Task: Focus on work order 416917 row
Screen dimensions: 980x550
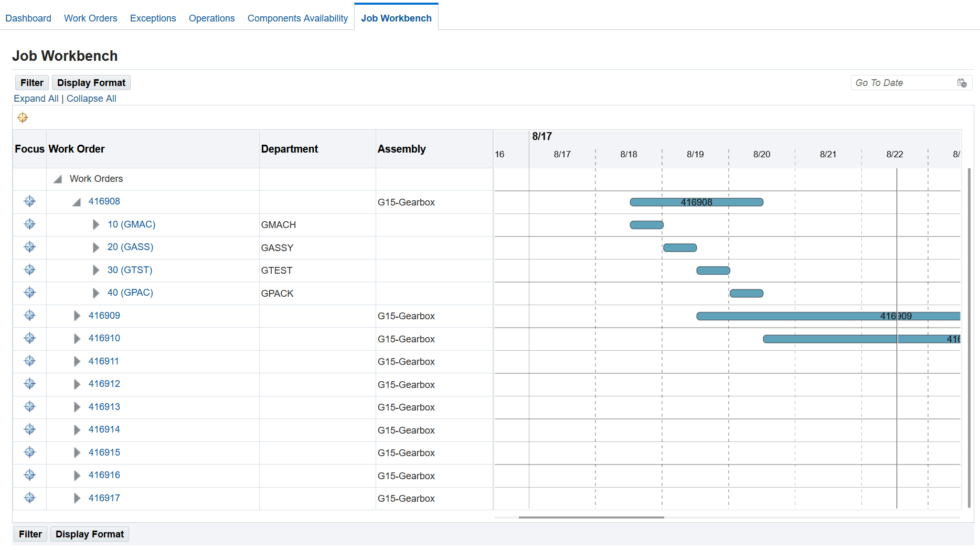Action: [30, 498]
